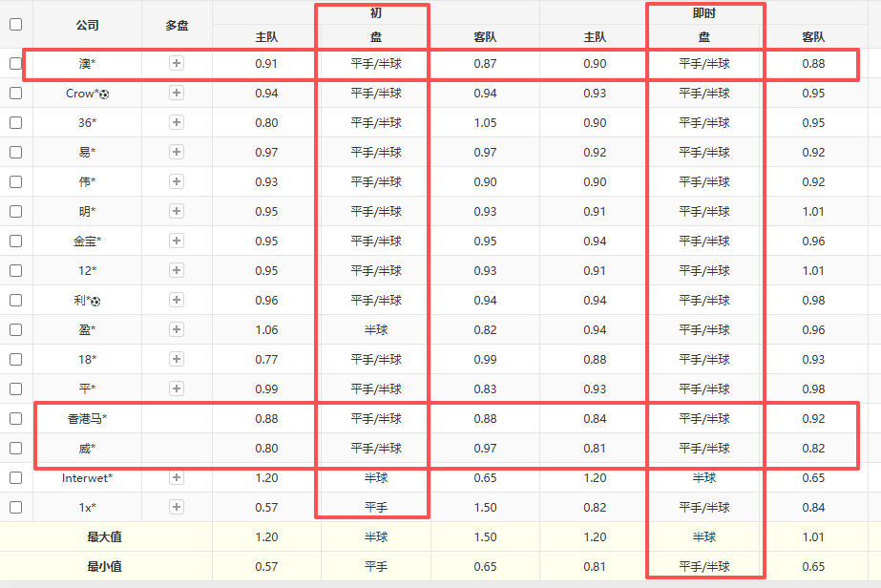The height and width of the screenshot is (588, 881).
Task: Check the box for the 澳* row
Action: 15,64
